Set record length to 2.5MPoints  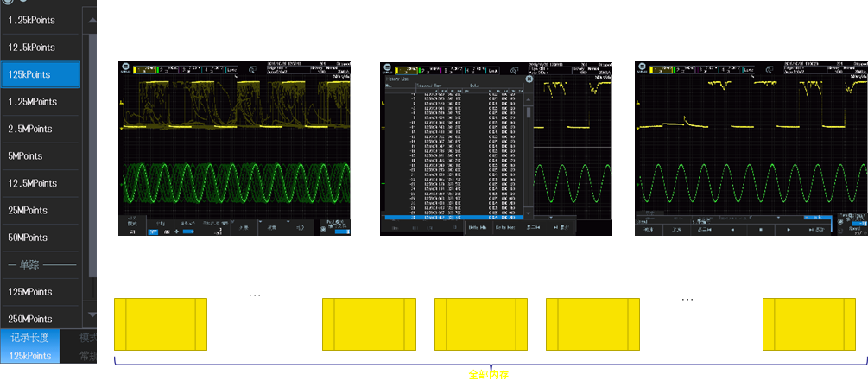point(40,129)
